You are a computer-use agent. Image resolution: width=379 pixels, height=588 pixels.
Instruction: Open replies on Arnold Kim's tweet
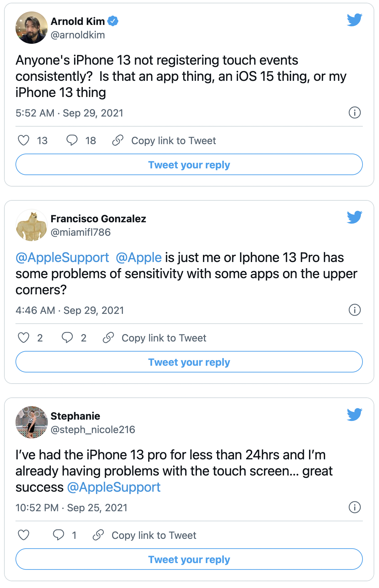coord(72,140)
